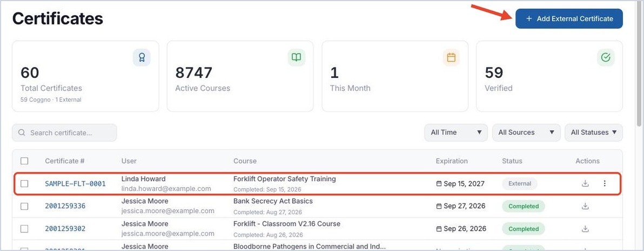
Task: Click the User column header
Action: (129, 161)
